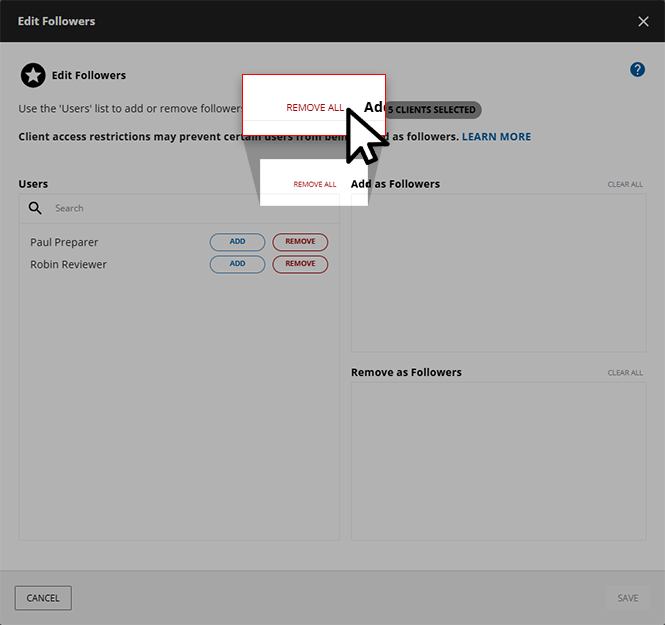The height and width of the screenshot is (625, 665).
Task: Click the star Edit Followers icon
Action: click(33, 75)
